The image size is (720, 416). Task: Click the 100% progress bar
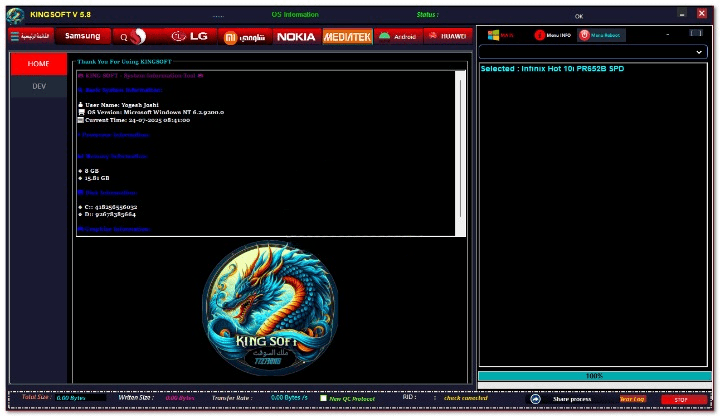click(594, 376)
